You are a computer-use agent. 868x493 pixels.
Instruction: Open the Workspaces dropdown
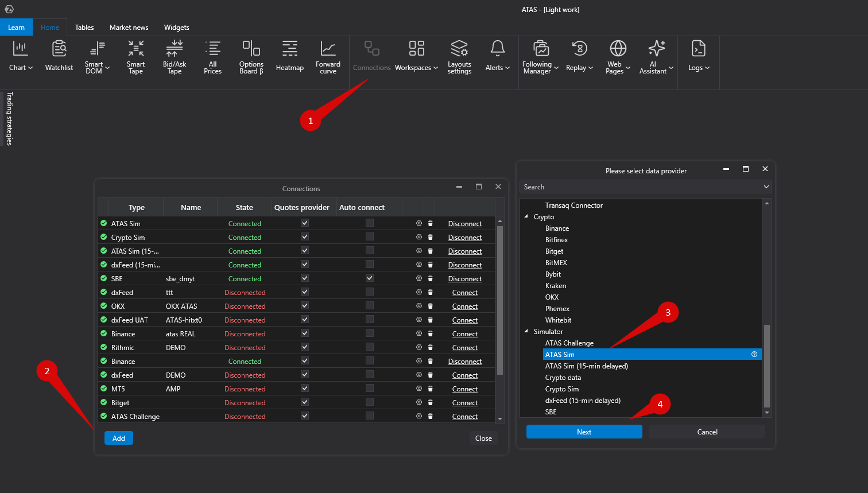point(417,56)
